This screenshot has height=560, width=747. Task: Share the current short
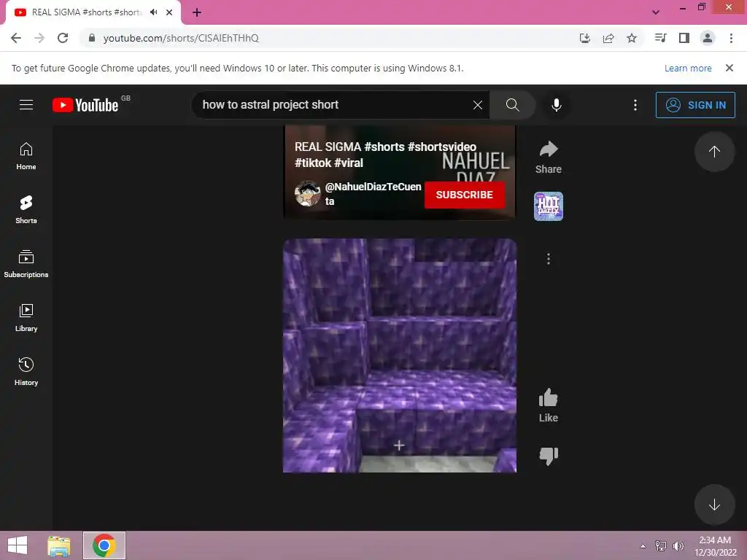[x=549, y=157]
